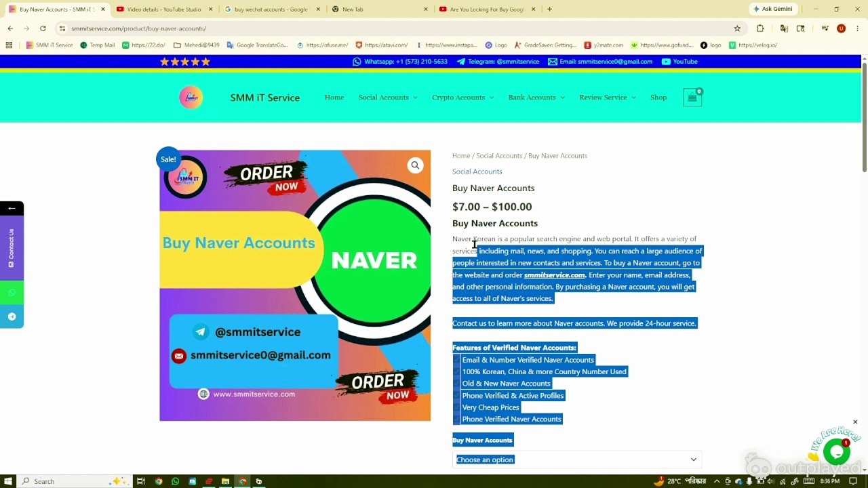The width and height of the screenshot is (868, 488).
Task: Open WhatsApp from the Windows taskbar
Action: tap(175, 481)
